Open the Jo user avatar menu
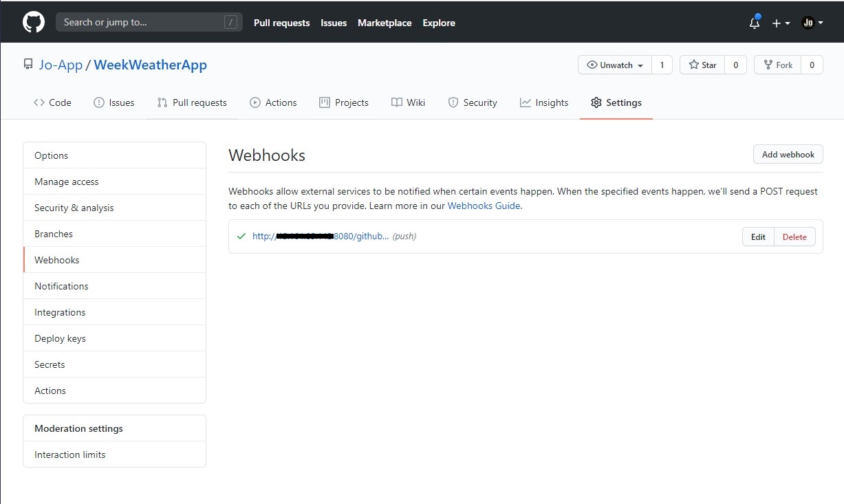844x504 pixels. pos(812,23)
